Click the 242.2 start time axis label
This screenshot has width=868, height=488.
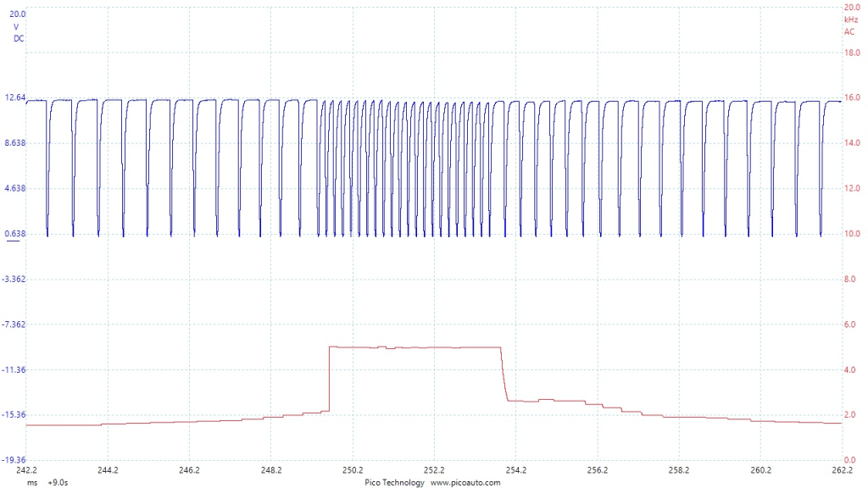click(x=26, y=470)
